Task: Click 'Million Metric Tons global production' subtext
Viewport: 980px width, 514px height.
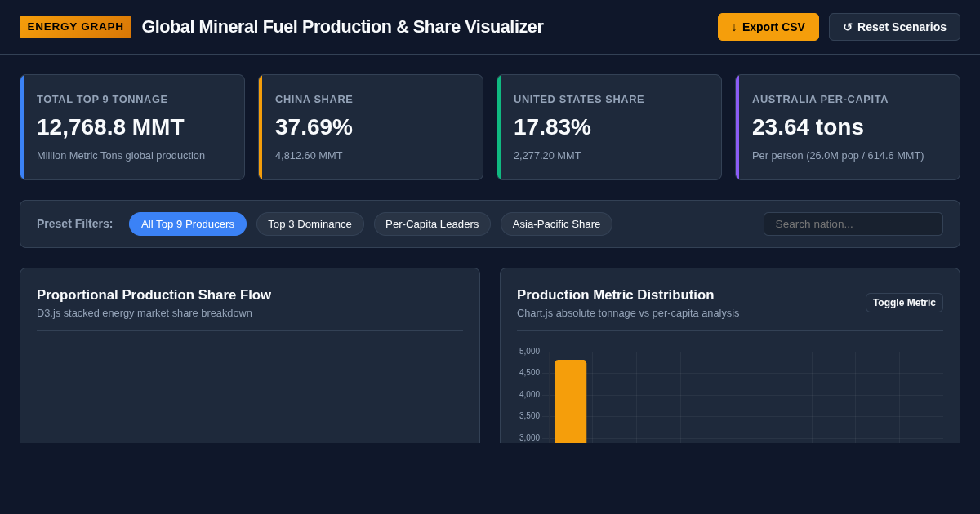Action: click(x=121, y=156)
